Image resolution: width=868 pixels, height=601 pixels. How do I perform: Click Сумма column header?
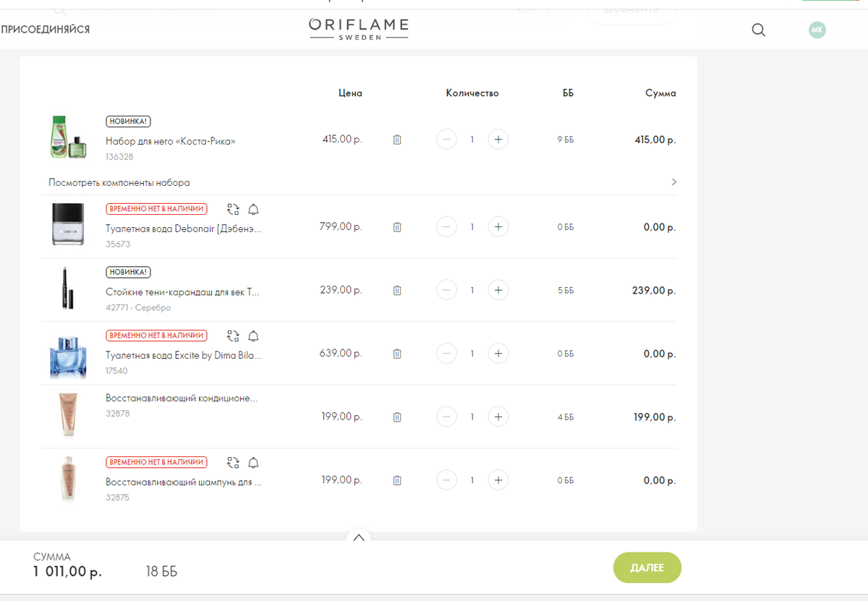tap(661, 93)
